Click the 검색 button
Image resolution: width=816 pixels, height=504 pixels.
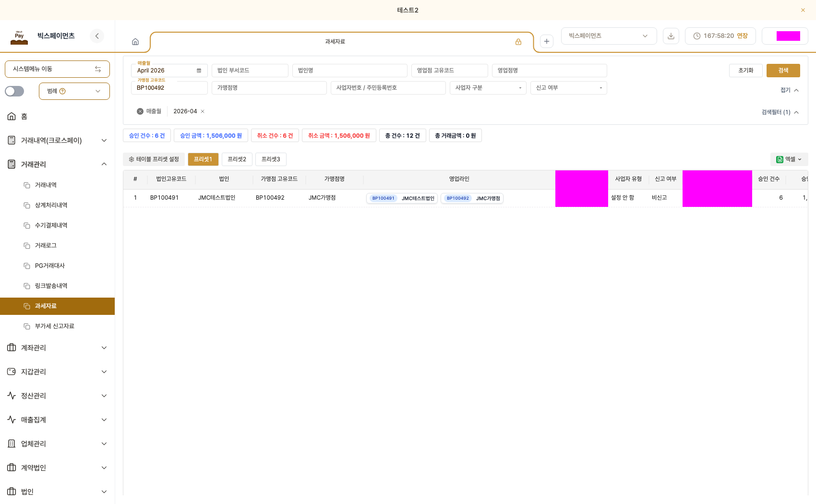783,71
